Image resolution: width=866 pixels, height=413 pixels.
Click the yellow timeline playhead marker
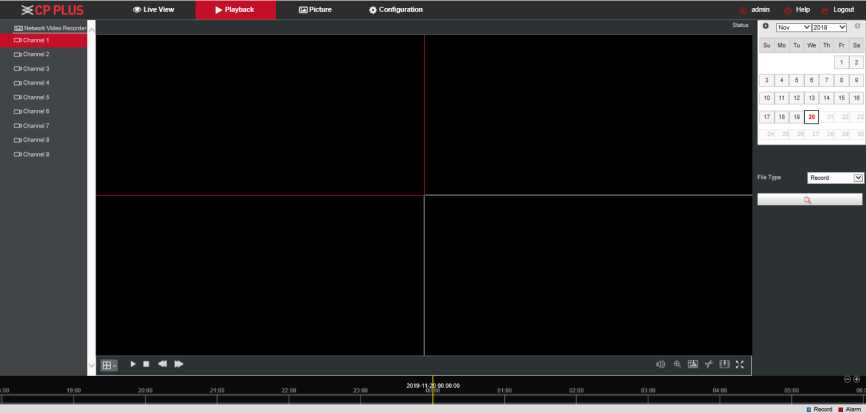432,392
